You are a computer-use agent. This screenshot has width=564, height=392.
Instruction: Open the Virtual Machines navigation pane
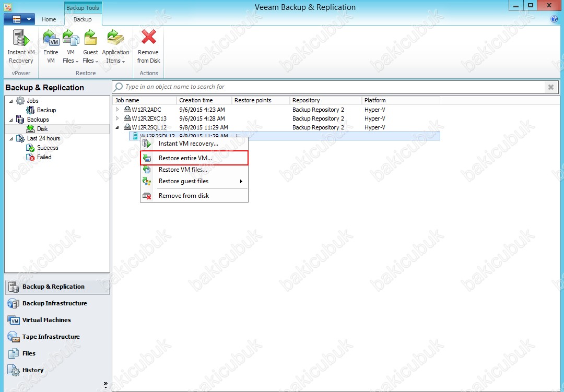point(57,320)
